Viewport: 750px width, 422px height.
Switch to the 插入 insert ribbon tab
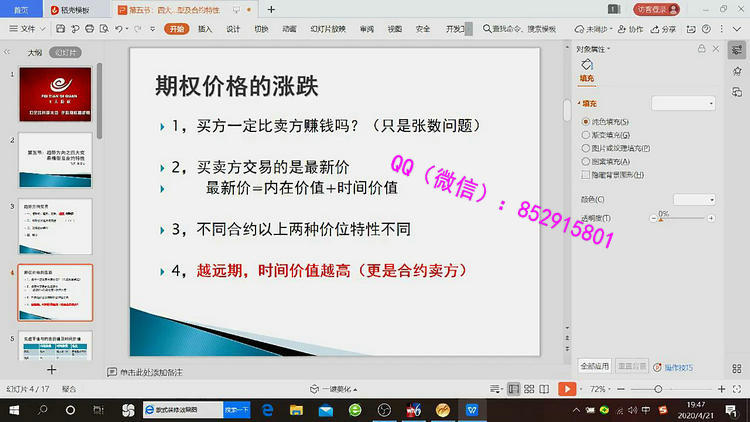point(205,29)
